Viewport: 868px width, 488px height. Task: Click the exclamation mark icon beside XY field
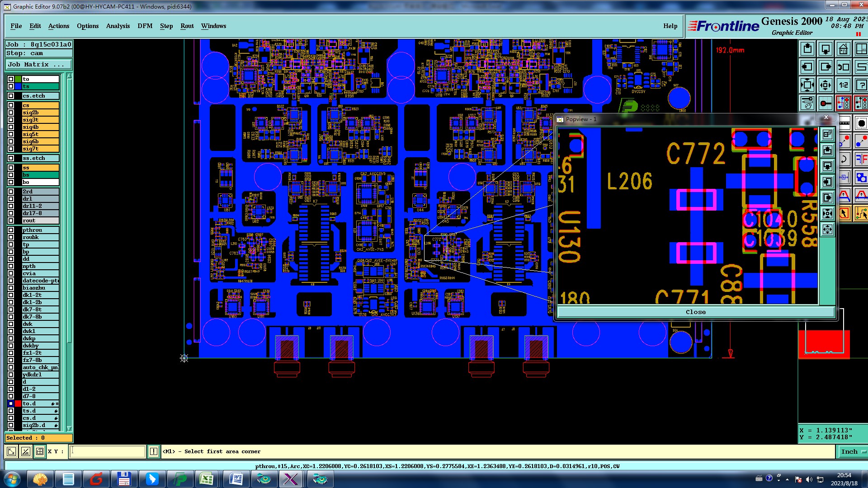(x=154, y=451)
